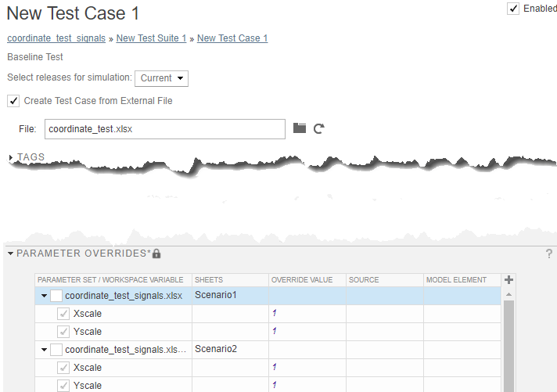Check the Scenario2 parameter set checkbox
Image resolution: width=557 pixels, height=392 pixels.
click(x=56, y=350)
